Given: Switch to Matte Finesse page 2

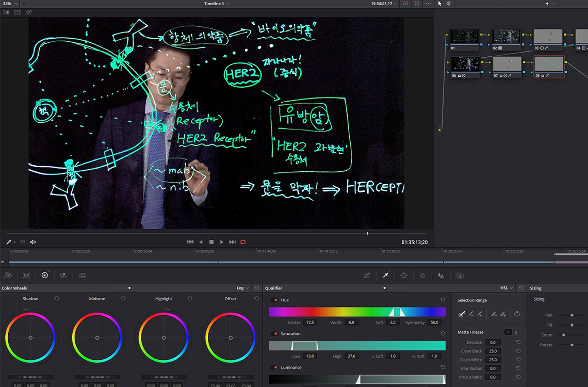Looking at the screenshot, I should [x=515, y=332].
